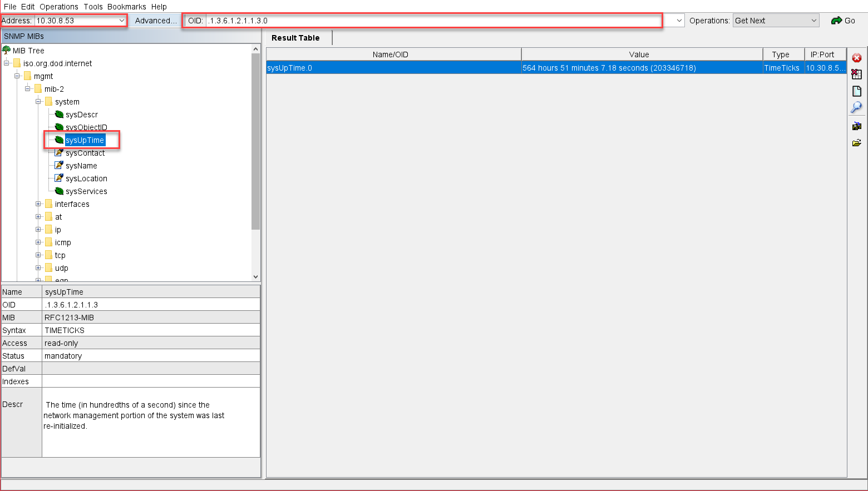Click the clear result table icon
The width and height of the screenshot is (868, 491).
tap(857, 74)
